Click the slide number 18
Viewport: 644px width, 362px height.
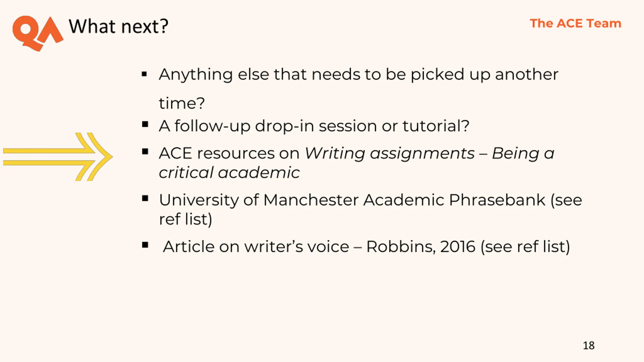pyautogui.click(x=589, y=345)
